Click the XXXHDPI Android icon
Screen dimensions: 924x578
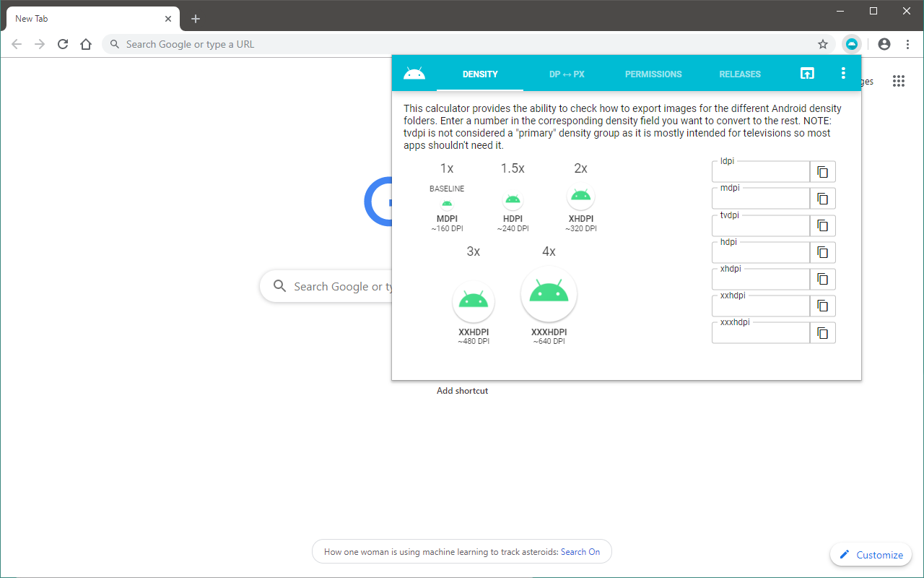click(x=549, y=293)
